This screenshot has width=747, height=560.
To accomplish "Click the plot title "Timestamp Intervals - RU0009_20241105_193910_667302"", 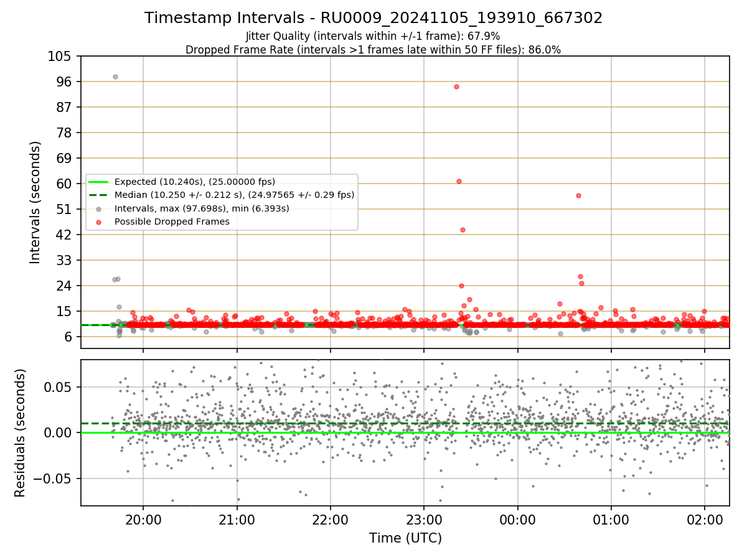I will coord(374,18).
